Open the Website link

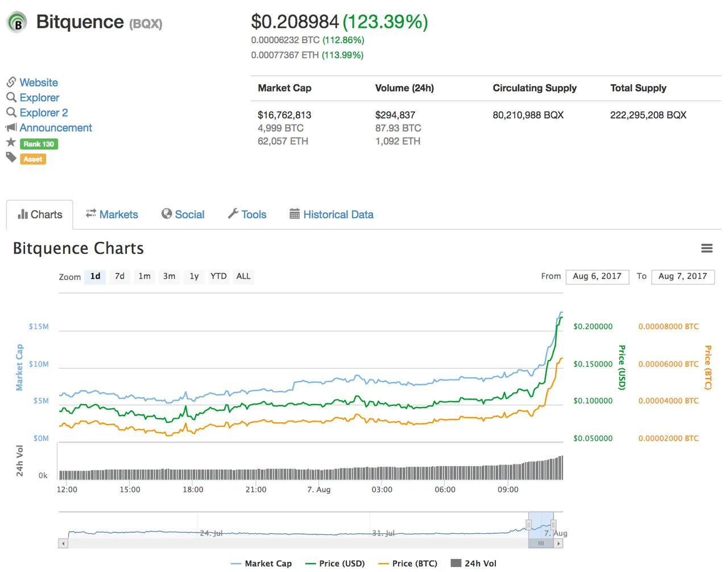(x=39, y=83)
